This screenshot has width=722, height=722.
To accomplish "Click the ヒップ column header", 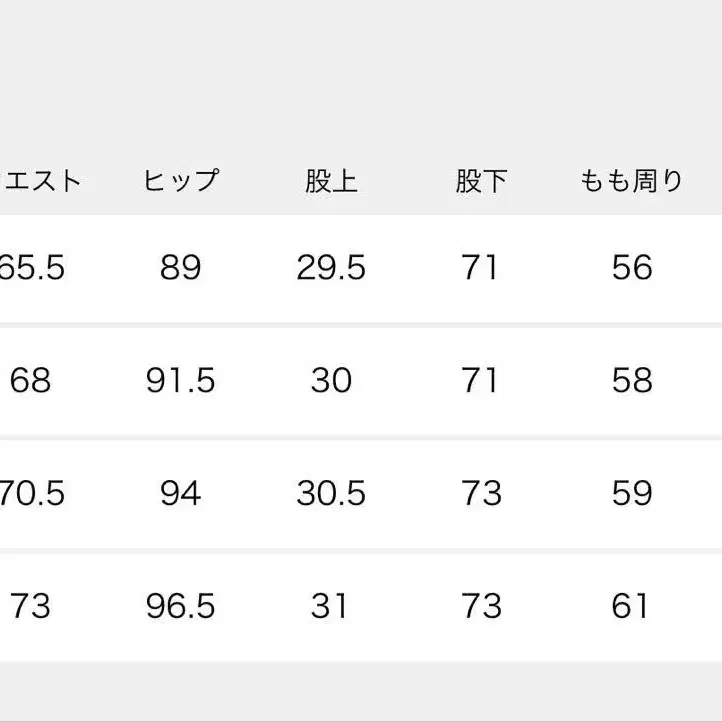I will tap(180, 181).
